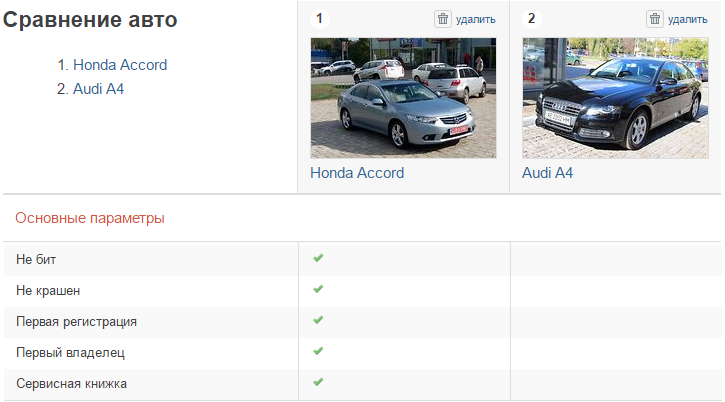Click green checkmark in the Не крашен row

[318, 289]
